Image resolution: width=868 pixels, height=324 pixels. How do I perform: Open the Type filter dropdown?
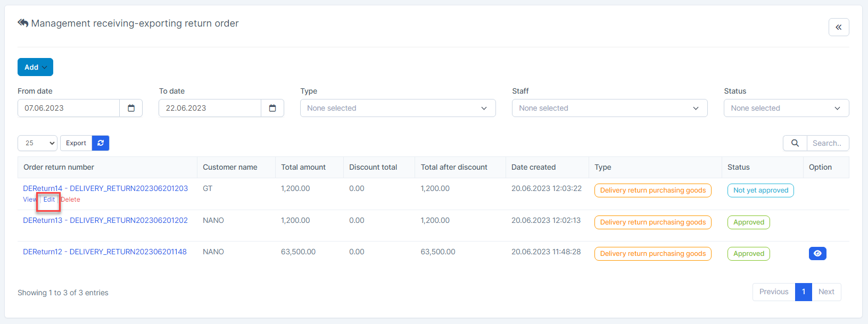(398, 108)
